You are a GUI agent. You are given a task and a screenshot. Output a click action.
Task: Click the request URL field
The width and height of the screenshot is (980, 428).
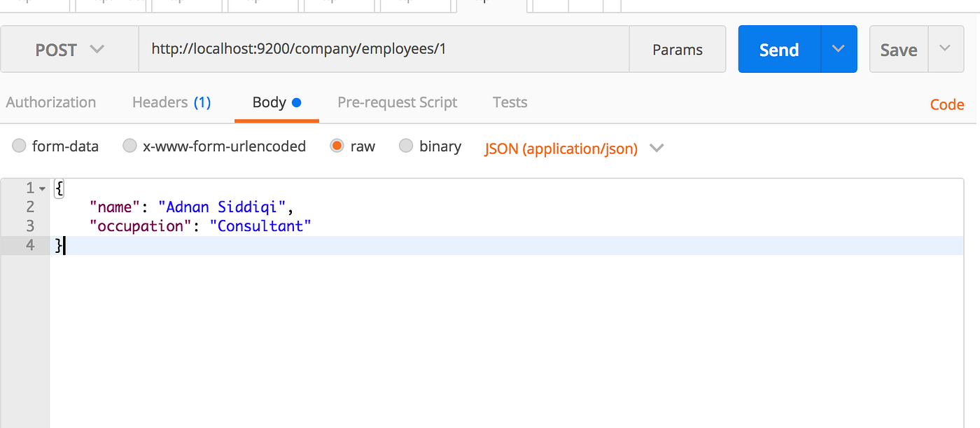tap(384, 49)
